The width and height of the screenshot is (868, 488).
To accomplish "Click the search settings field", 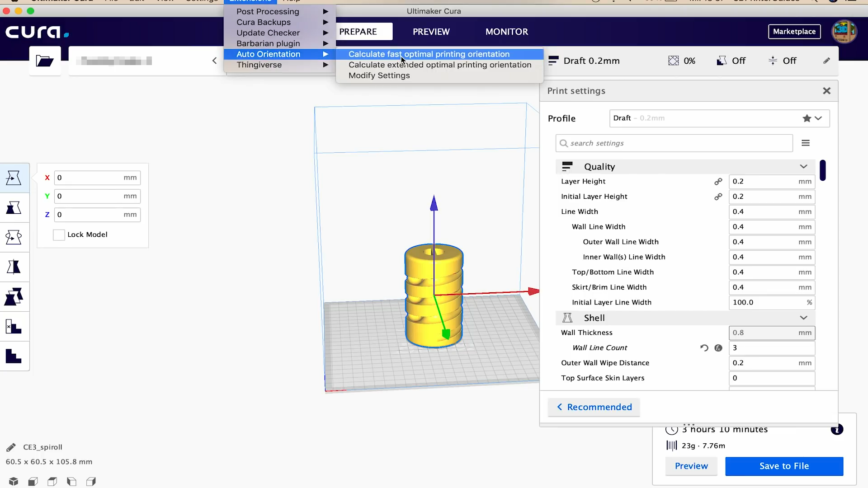I will pos(674,143).
